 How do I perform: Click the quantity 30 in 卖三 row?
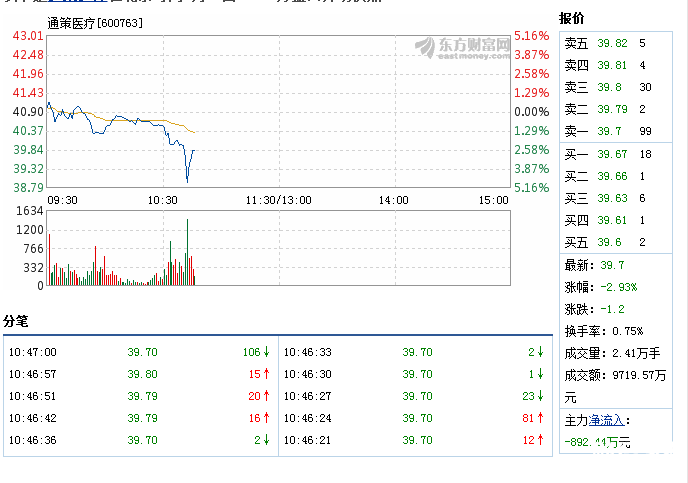click(645, 87)
